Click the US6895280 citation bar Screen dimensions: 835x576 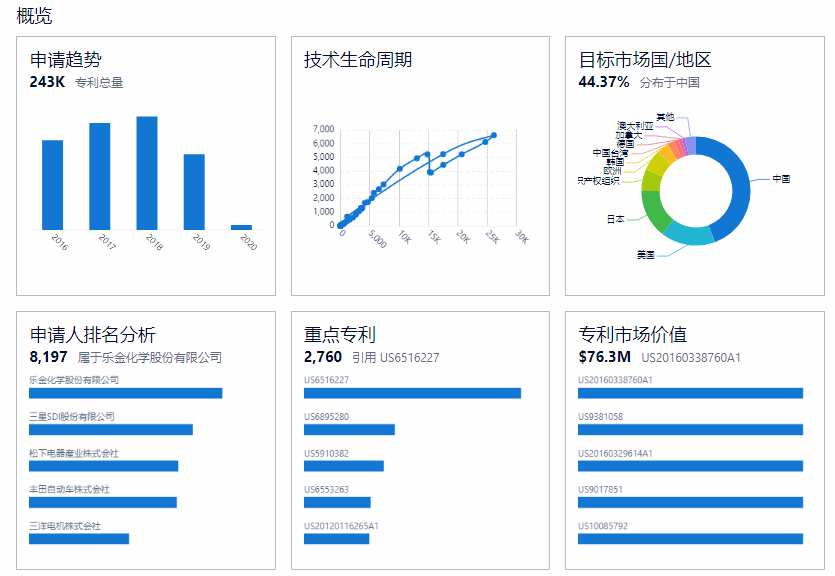coord(349,430)
